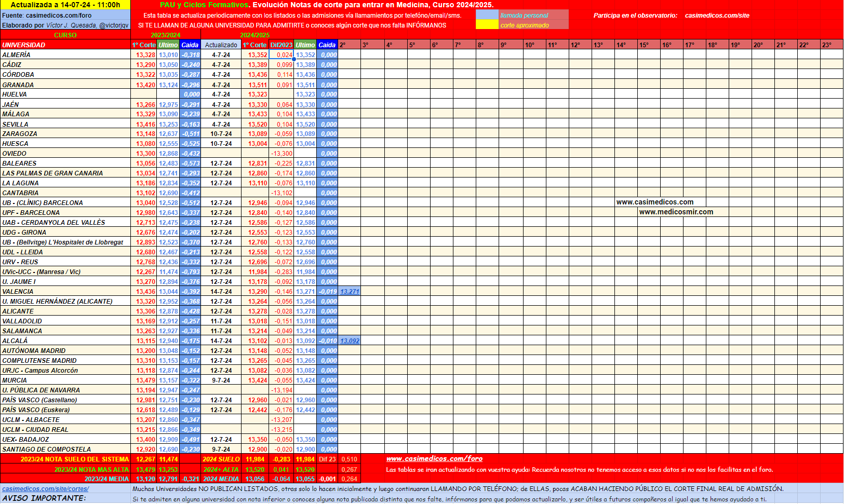844x504 pixels.
Task: Click the 13,092 link in ALCALÁ row
Action: pos(350,341)
